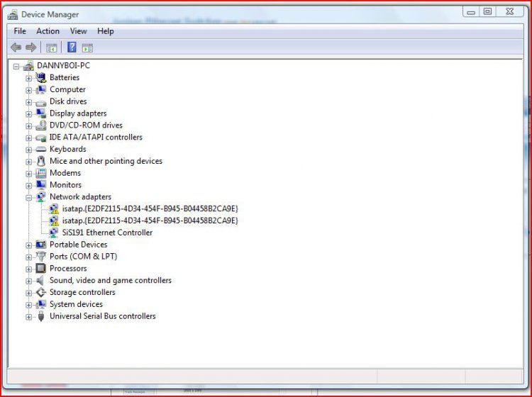The width and height of the screenshot is (532, 397).
Task: Click the IDE ATA/ATAPI controllers icon
Action: point(41,138)
